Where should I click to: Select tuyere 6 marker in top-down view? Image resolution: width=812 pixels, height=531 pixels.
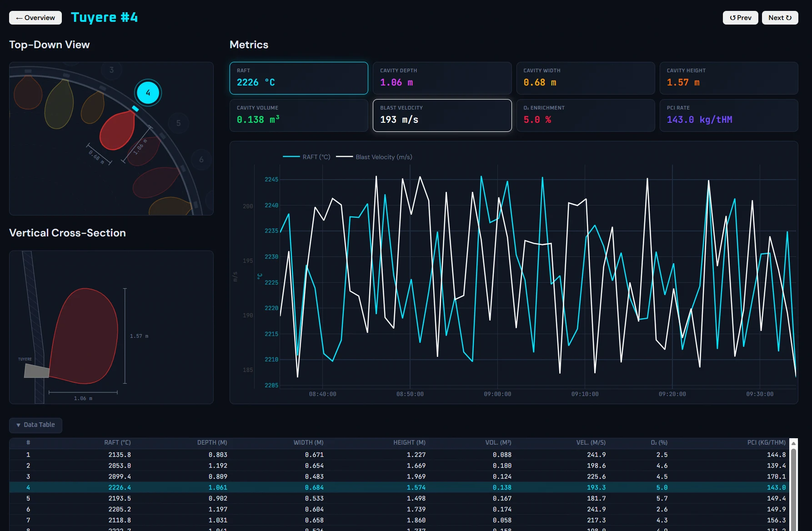(x=201, y=160)
